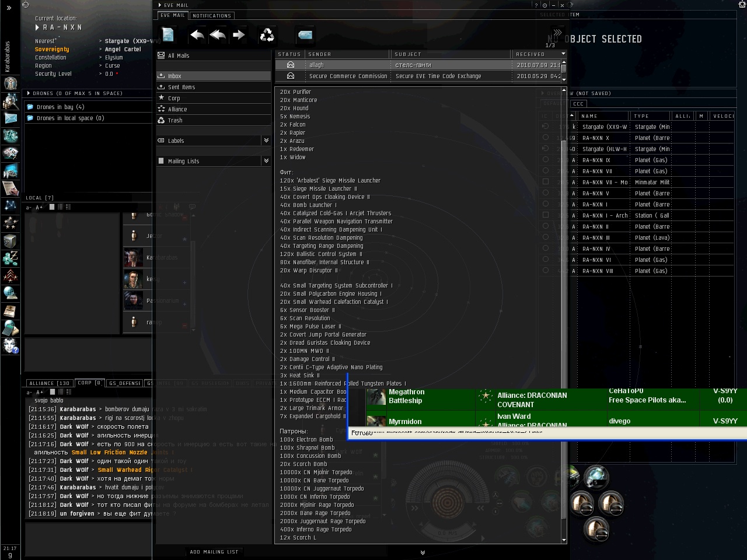Trash the selected mail via recycle icon
747x560 pixels.
(x=267, y=35)
